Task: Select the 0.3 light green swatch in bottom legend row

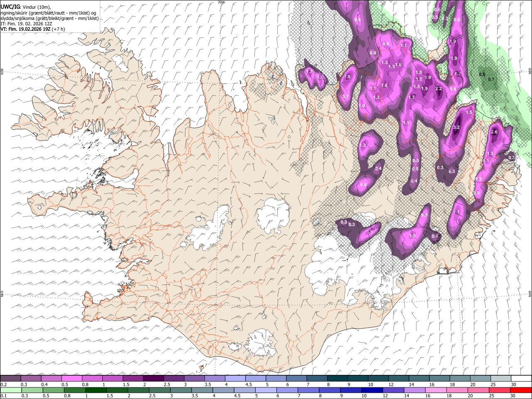Action: click(x=32, y=390)
